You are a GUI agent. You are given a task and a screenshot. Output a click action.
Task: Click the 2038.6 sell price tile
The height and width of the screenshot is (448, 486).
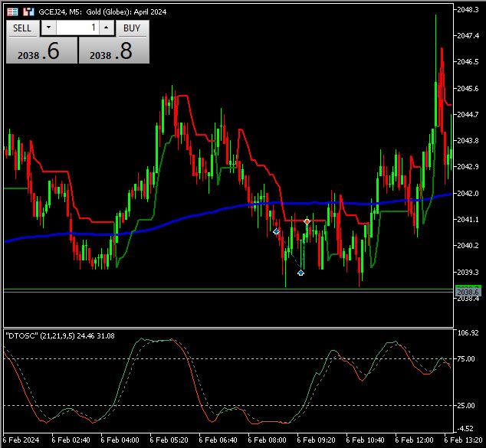click(42, 51)
